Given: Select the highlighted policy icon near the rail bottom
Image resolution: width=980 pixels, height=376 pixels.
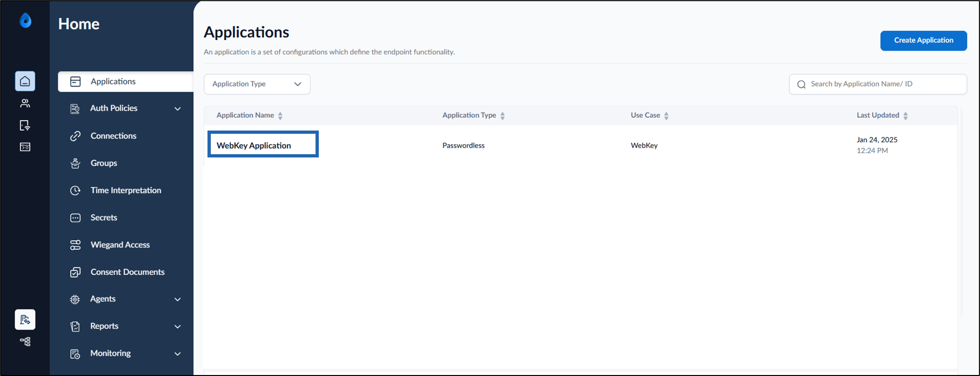Looking at the screenshot, I should coord(25,320).
